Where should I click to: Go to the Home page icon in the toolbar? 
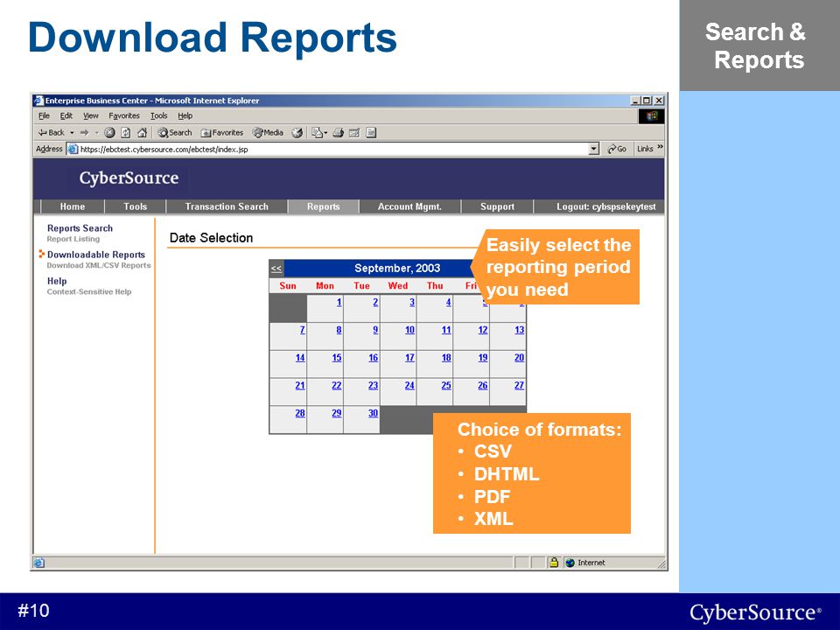(x=142, y=132)
